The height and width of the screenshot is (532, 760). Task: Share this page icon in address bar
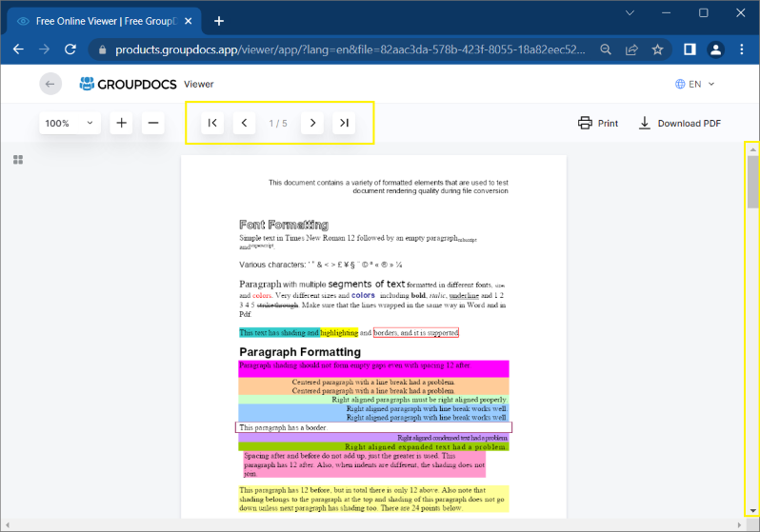(x=631, y=49)
